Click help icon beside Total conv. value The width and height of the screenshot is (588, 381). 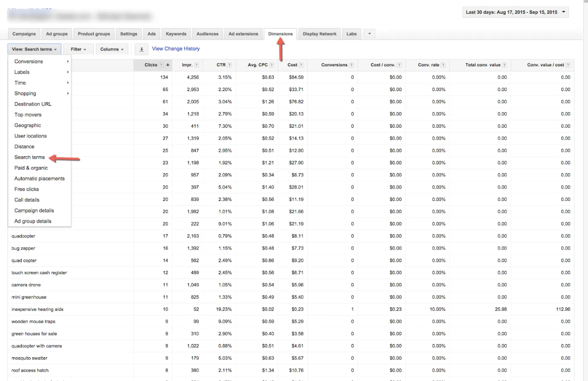[504, 65]
